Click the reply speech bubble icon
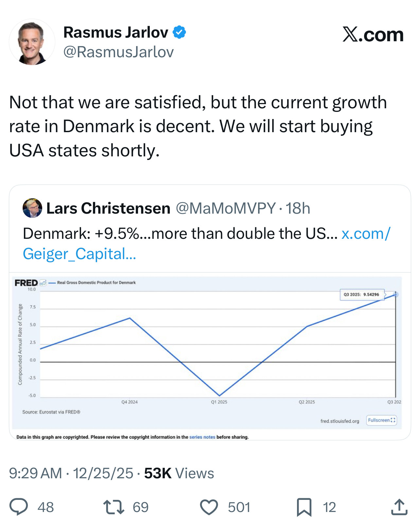420x528 pixels. click(x=19, y=507)
